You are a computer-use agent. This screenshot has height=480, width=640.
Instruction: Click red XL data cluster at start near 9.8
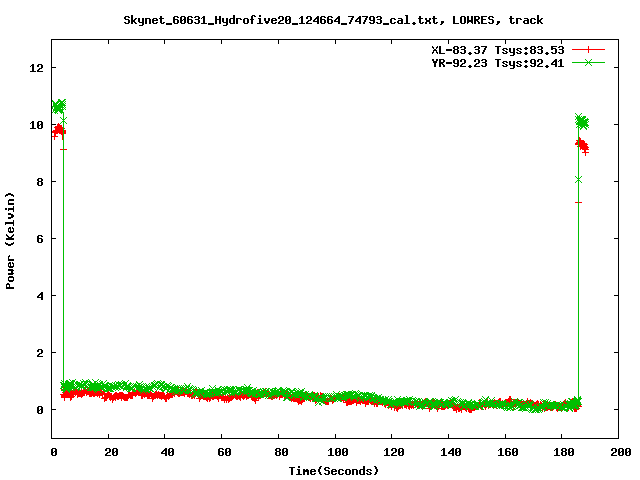[x=59, y=131]
